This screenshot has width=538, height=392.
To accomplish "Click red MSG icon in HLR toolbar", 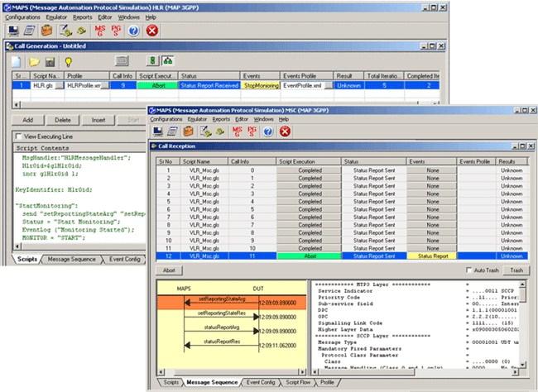I will tap(100, 31).
